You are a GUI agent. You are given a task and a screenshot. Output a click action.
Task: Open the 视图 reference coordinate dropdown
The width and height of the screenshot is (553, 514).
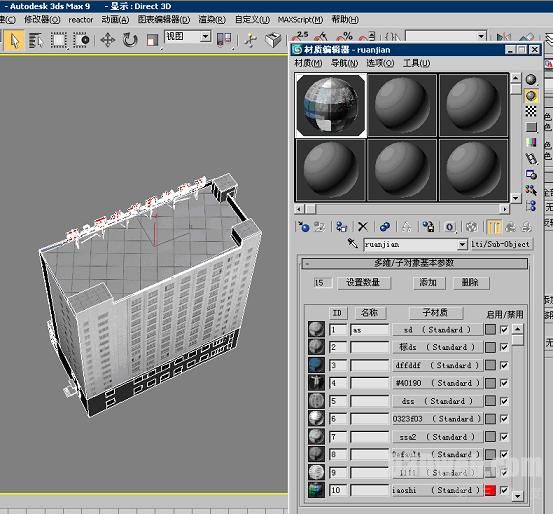[x=205, y=36]
